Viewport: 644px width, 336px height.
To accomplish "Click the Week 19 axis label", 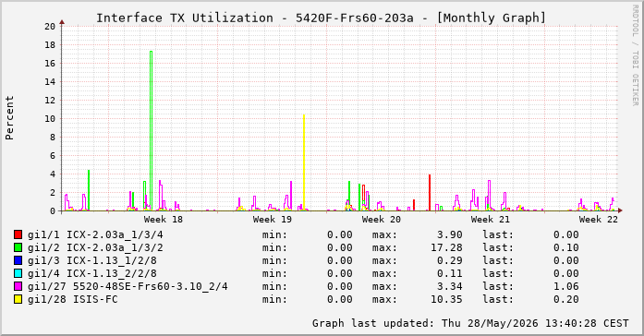I will pyautogui.click(x=273, y=220).
